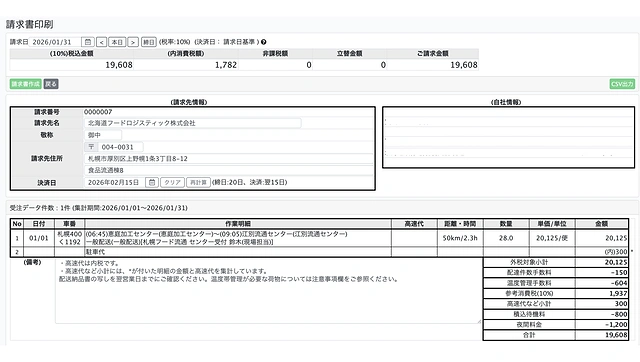Click the 単価/単位 column header
640x362 pixels.
point(552,224)
